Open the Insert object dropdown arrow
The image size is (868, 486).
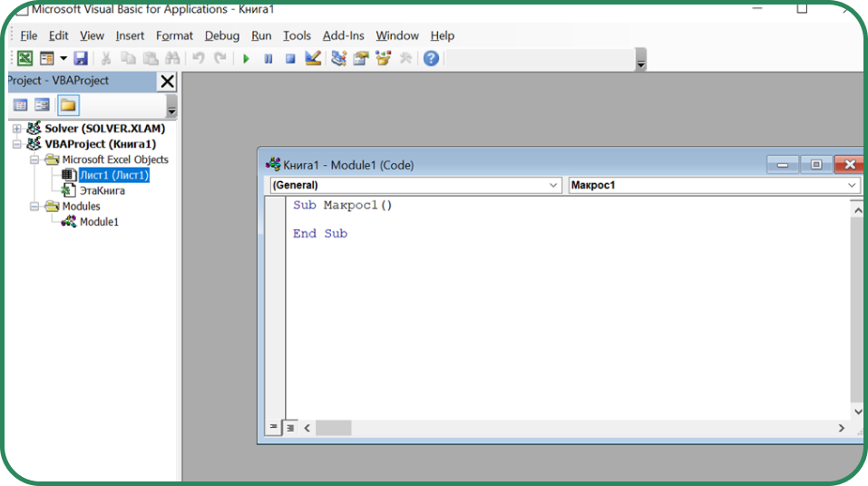pos(63,58)
